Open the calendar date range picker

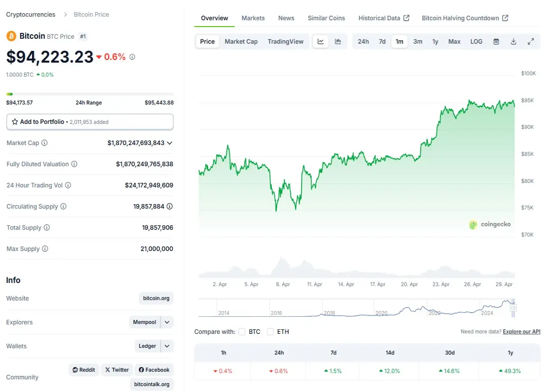(x=496, y=41)
